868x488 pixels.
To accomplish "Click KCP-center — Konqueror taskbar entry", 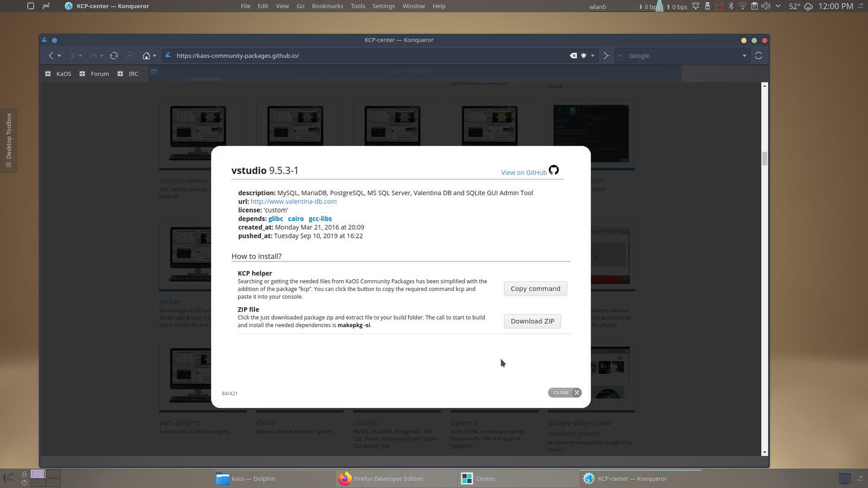I will point(640,478).
